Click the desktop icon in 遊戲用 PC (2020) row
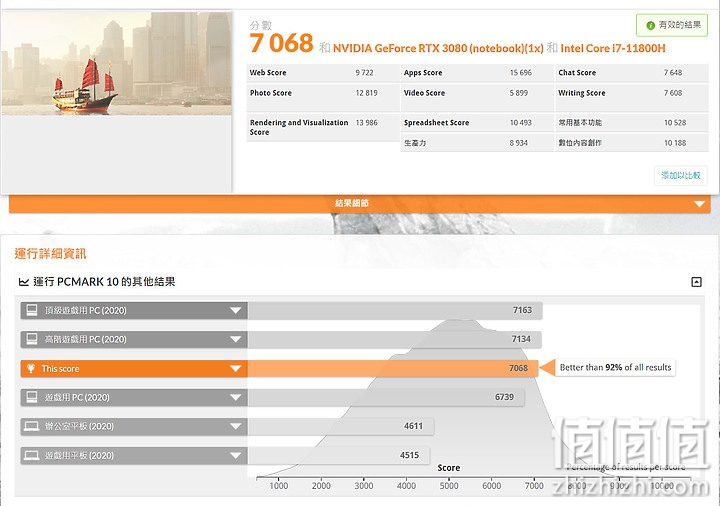The height and width of the screenshot is (506, 720). [x=32, y=397]
